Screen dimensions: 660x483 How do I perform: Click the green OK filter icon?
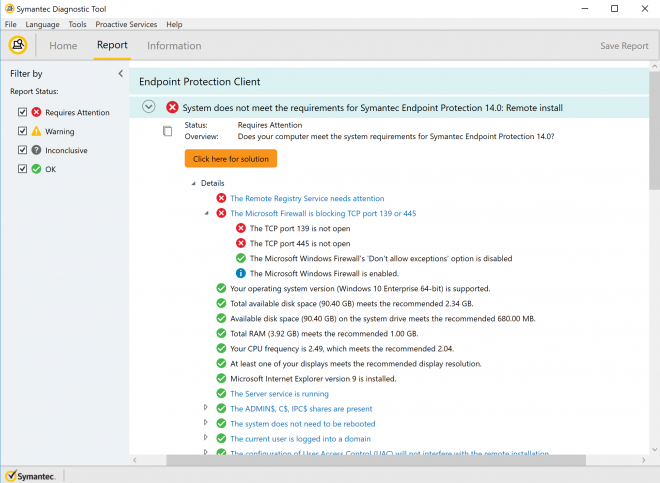tap(37, 169)
